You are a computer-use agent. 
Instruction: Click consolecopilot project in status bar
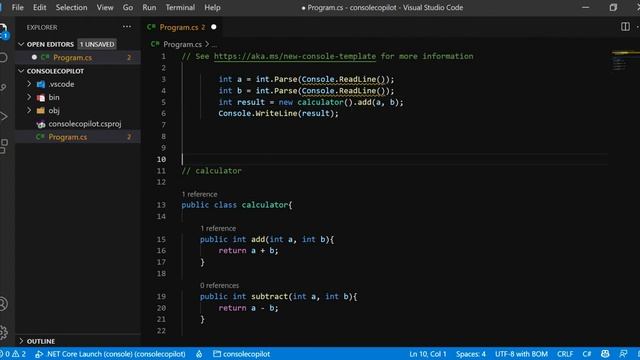point(242,354)
